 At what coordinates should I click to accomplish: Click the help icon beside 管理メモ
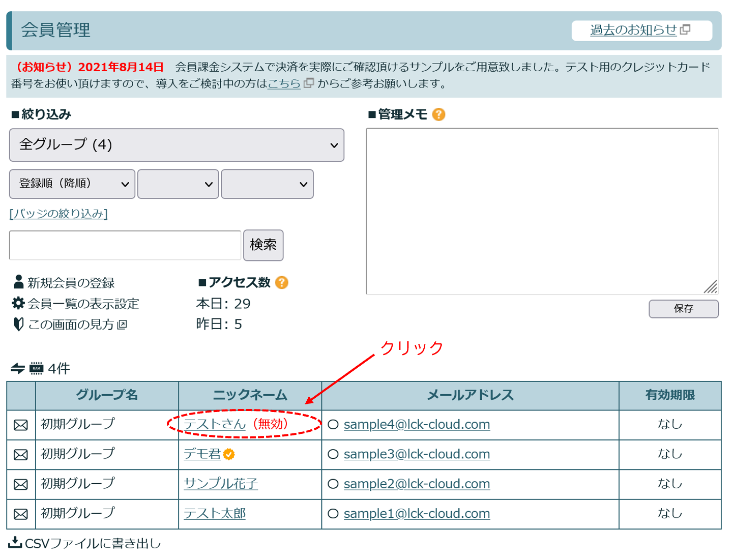(x=438, y=114)
